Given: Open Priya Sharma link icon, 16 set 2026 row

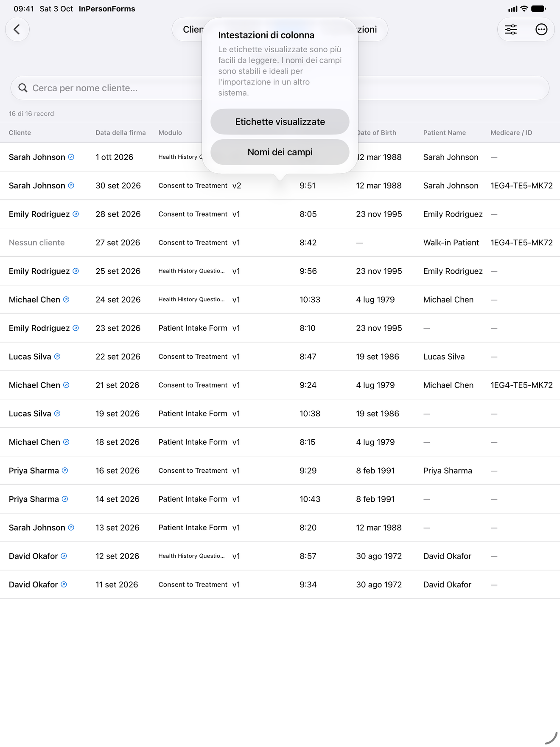Looking at the screenshot, I should point(65,470).
